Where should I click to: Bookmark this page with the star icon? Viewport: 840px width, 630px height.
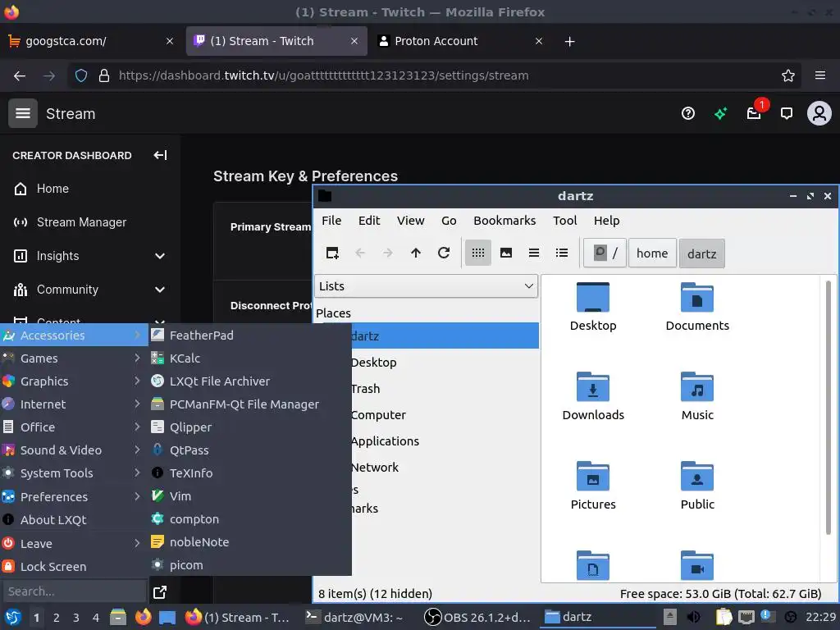point(787,75)
